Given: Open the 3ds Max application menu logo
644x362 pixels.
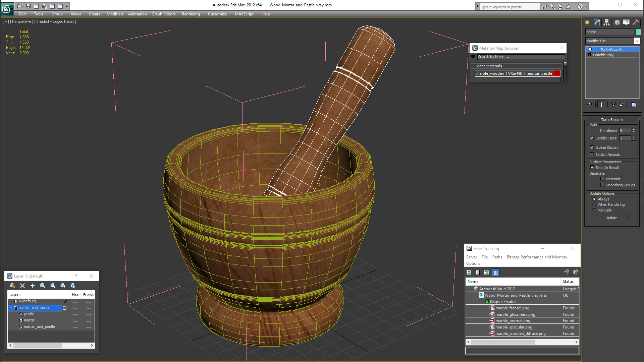Looking at the screenshot, I should click(x=7, y=9).
